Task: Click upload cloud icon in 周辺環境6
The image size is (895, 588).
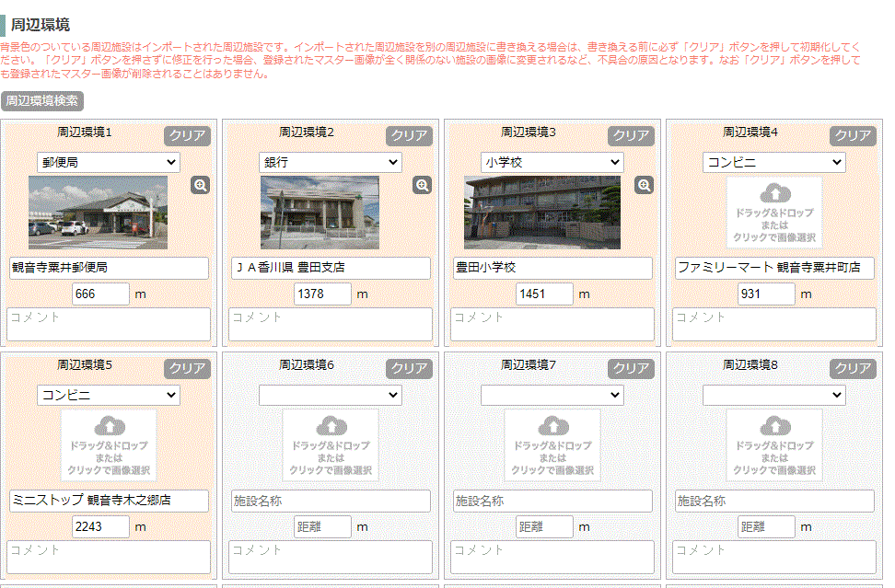Action: 331,427
